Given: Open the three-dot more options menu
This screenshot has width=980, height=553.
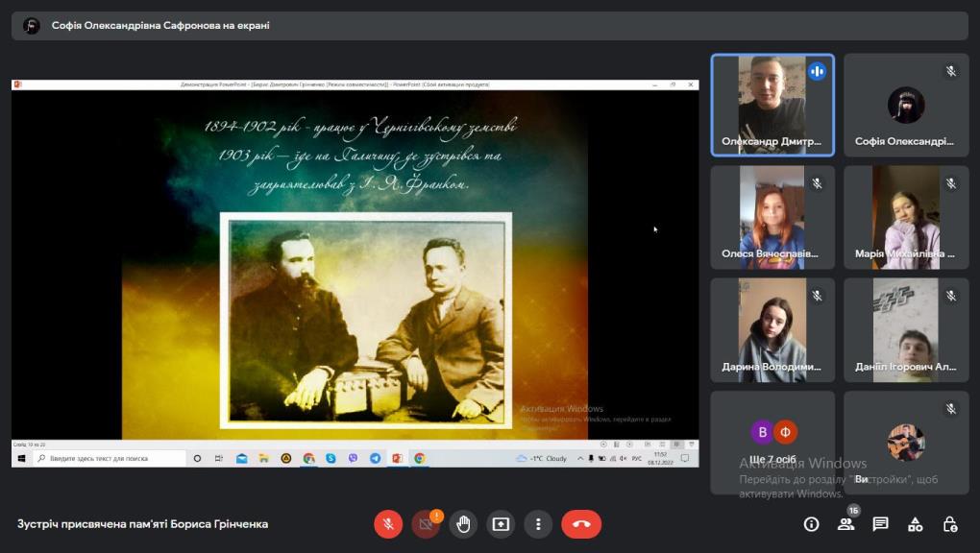Looking at the screenshot, I should (x=538, y=524).
